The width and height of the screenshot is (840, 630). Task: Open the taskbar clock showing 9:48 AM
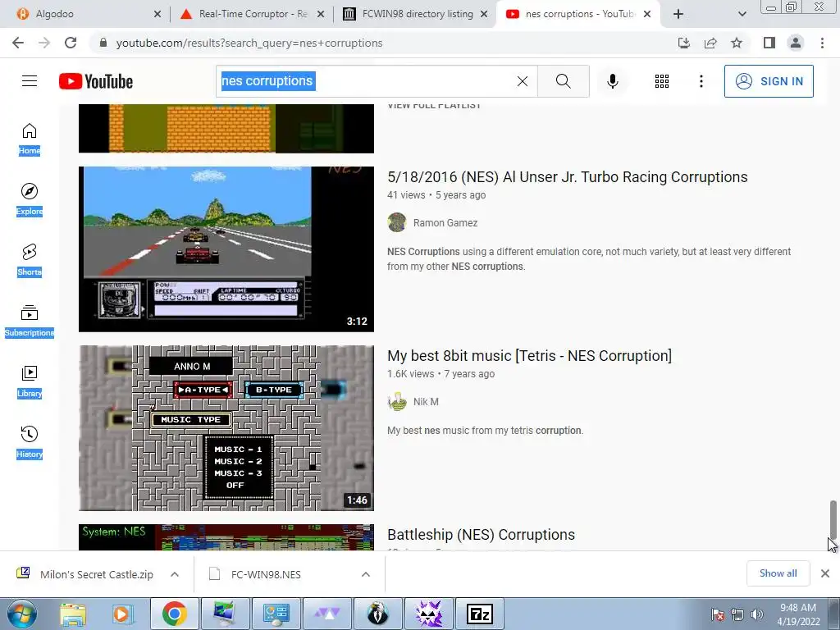(x=798, y=614)
